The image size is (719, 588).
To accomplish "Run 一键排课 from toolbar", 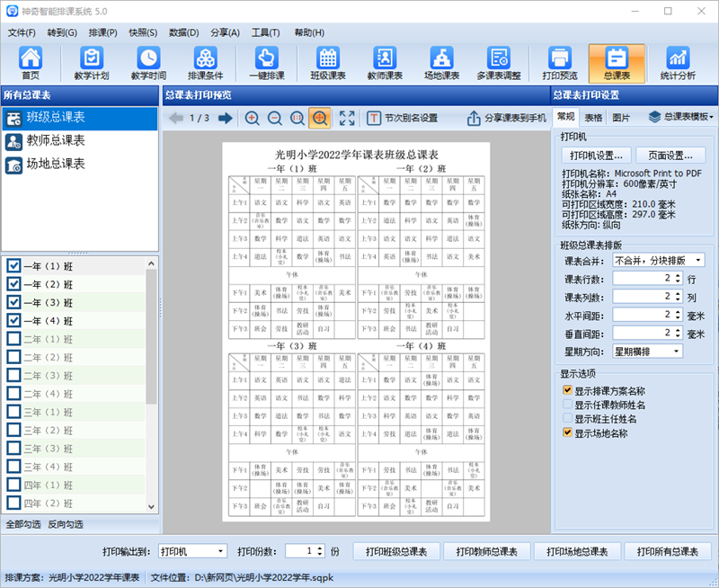I will (x=267, y=63).
